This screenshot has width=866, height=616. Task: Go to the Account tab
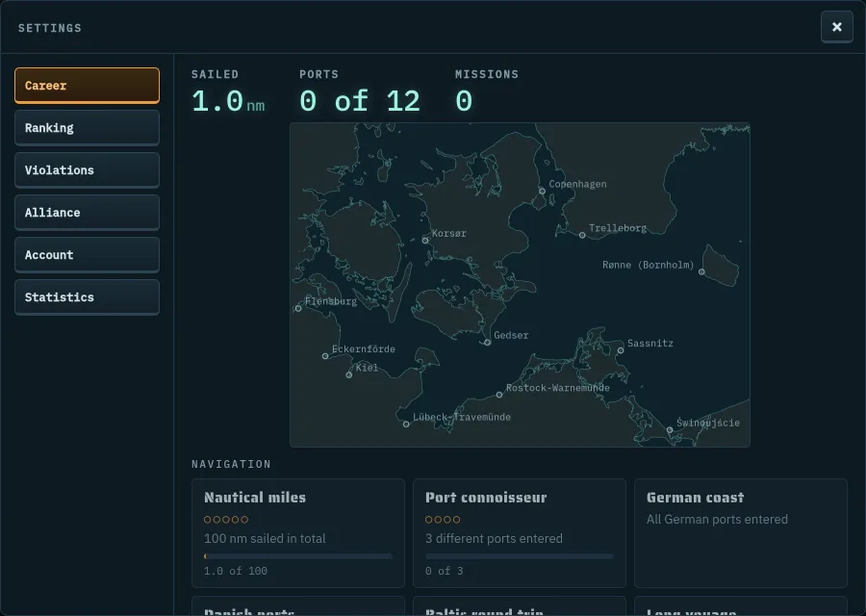coord(88,255)
